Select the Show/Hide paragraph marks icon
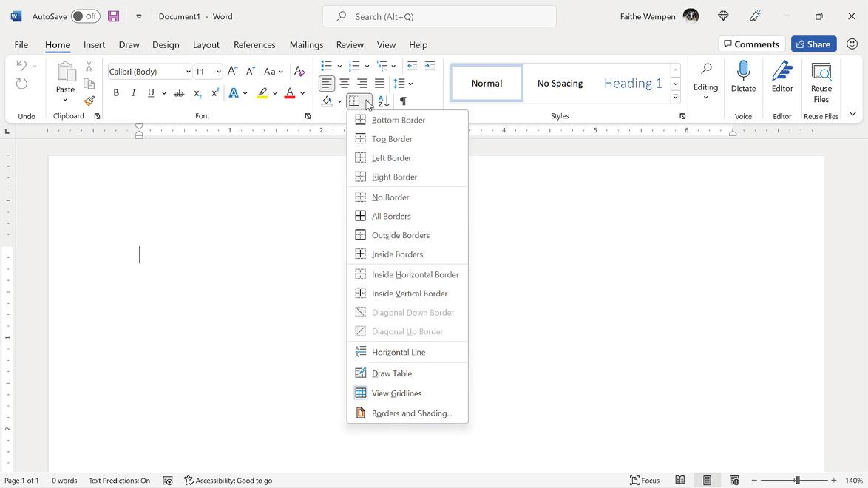 [403, 101]
